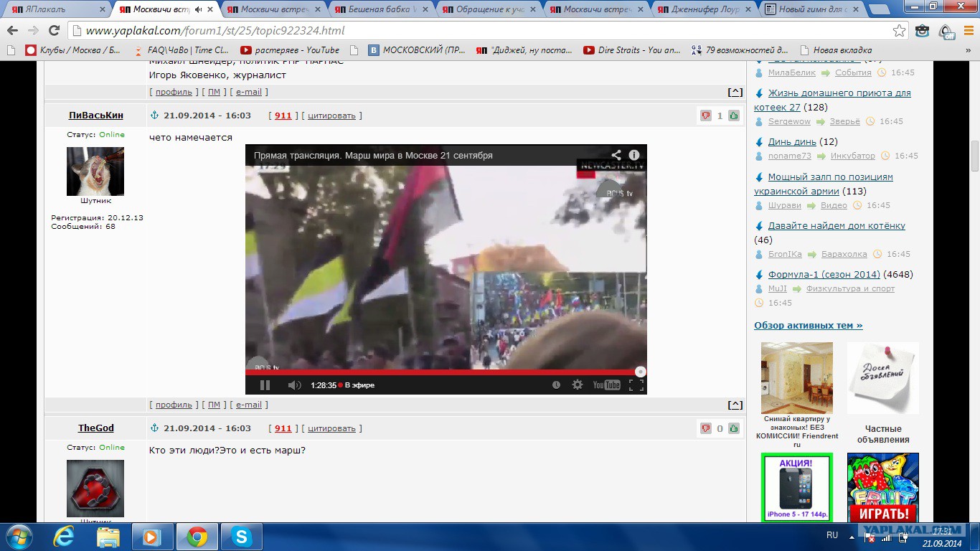Open 'Мощный залп по позициям украинской армии'

(x=824, y=184)
